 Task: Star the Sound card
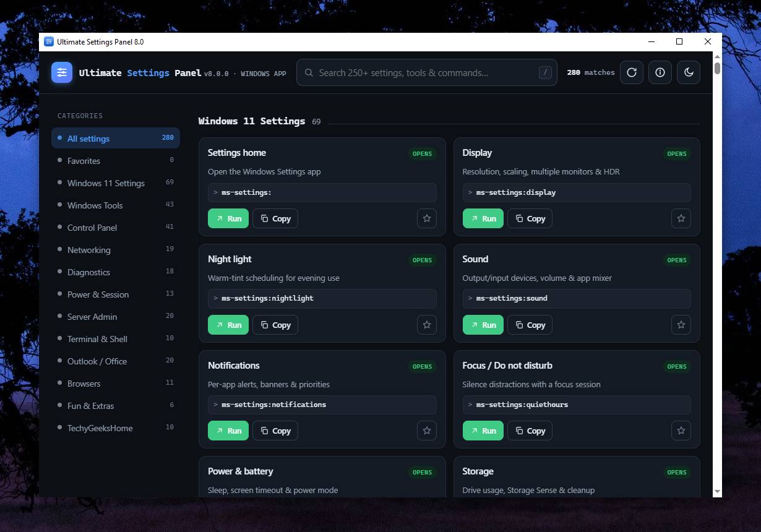click(681, 325)
